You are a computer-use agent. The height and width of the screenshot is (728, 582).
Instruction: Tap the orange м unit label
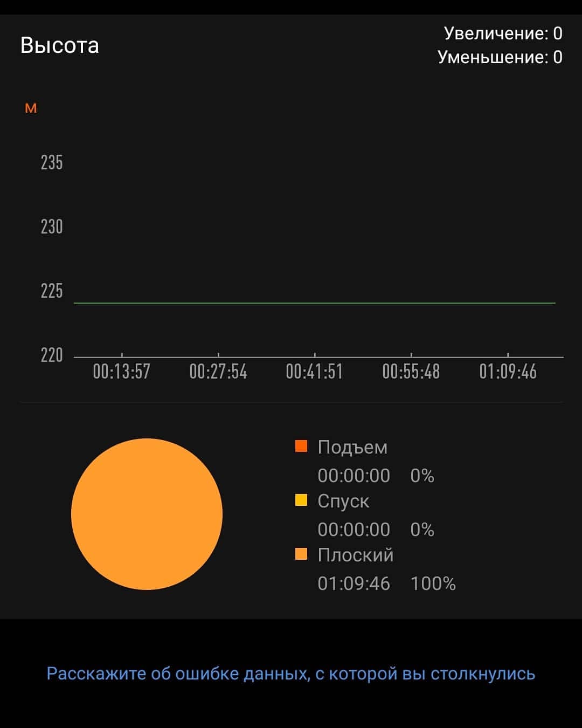tap(31, 108)
